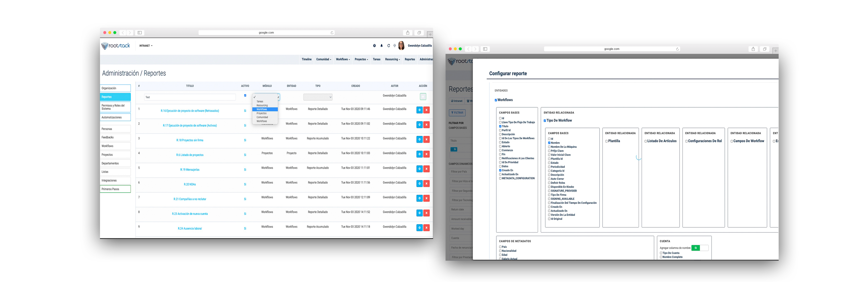
Task: Open Timeline in the top navigation
Action: point(307,59)
